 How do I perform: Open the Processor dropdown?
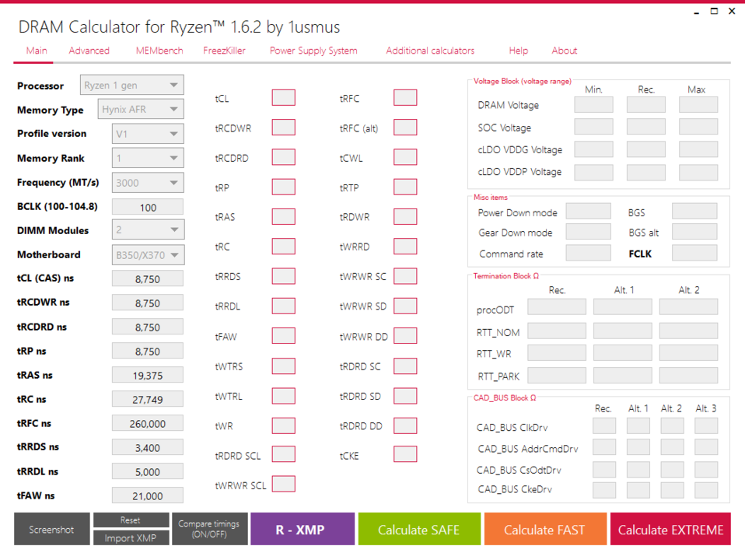pyautogui.click(x=131, y=86)
